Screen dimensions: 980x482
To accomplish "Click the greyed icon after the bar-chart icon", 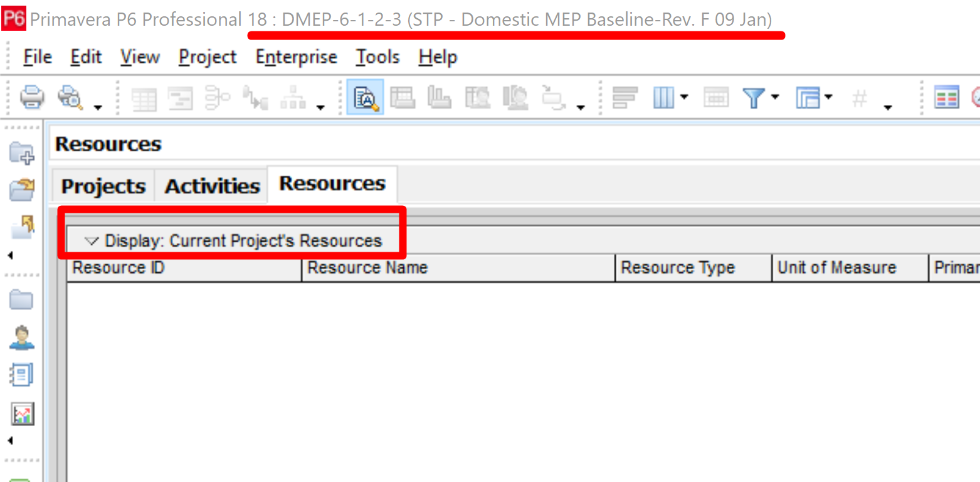I will 477,98.
